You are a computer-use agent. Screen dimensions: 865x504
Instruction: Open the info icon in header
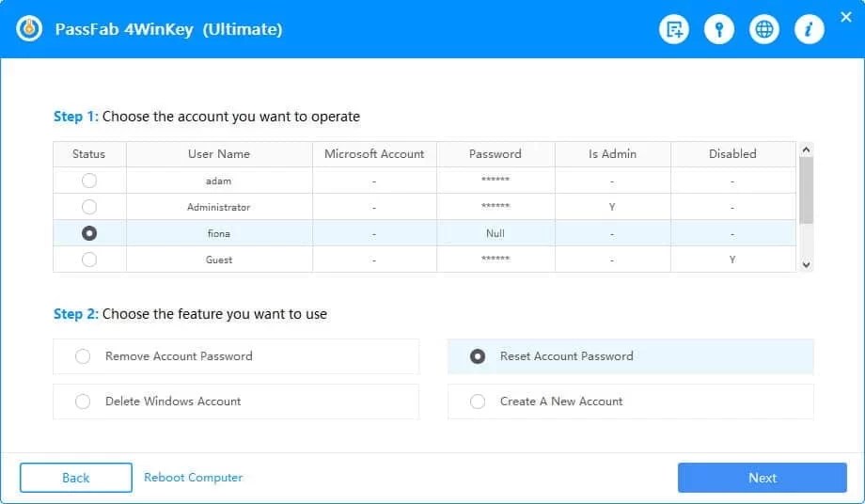(x=810, y=28)
